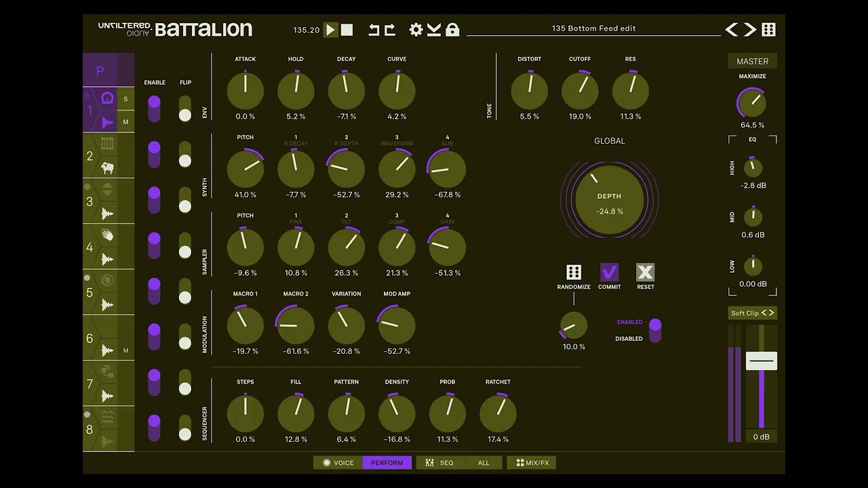The image size is (868, 488).
Task: Select voice 4 sample waveform icon
Action: (107, 259)
